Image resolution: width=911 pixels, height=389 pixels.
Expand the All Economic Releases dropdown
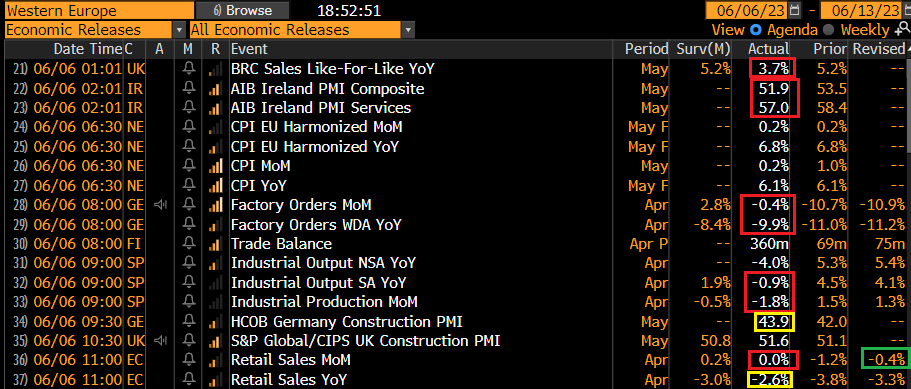(x=408, y=30)
